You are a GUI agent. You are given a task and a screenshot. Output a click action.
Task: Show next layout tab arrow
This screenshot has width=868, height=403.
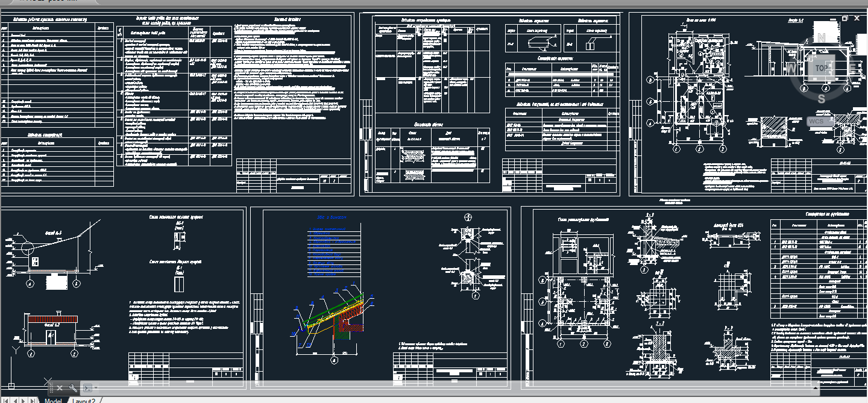[24, 401]
